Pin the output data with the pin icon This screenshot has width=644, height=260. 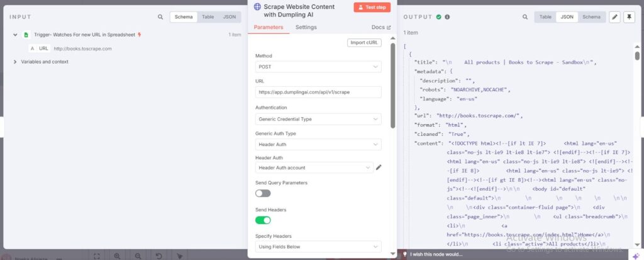[629, 17]
